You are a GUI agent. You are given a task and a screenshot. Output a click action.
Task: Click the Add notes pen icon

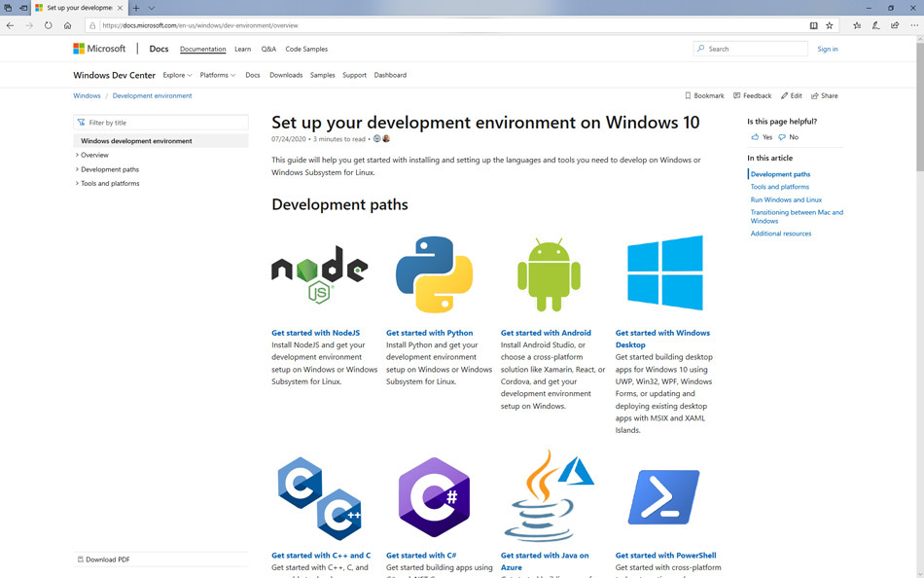[875, 25]
